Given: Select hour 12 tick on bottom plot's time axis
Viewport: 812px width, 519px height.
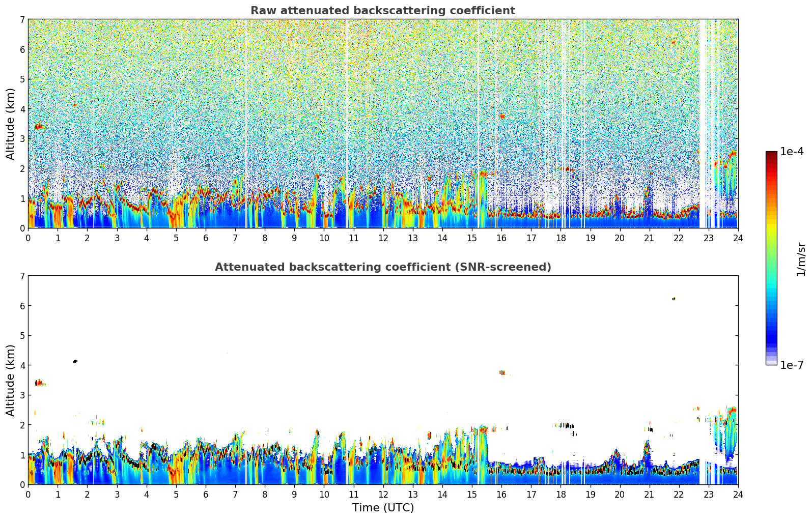Looking at the screenshot, I should click(x=383, y=494).
